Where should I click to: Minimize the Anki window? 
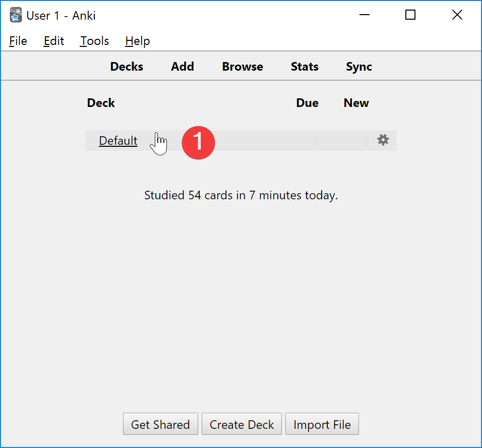(x=365, y=15)
